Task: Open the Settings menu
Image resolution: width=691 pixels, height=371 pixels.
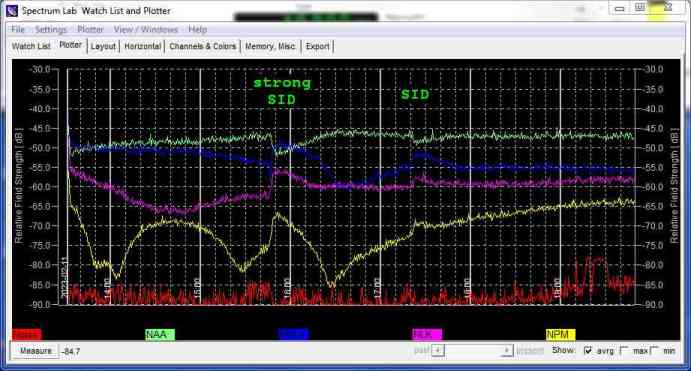Action: [x=51, y=30]
